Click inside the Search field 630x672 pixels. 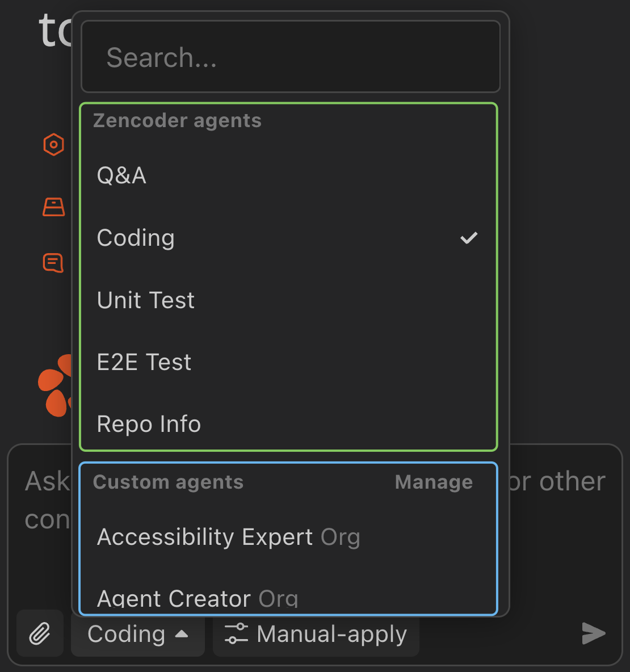point(290,57)
